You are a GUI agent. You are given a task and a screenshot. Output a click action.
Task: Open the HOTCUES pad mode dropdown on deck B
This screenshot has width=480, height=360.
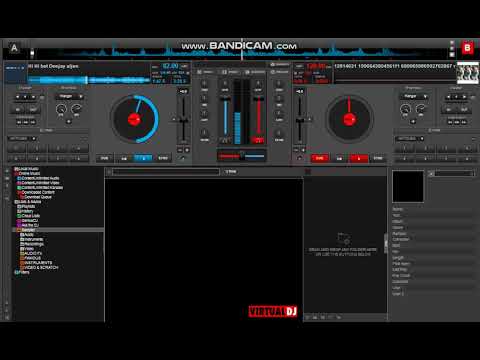tap(409, 138)
